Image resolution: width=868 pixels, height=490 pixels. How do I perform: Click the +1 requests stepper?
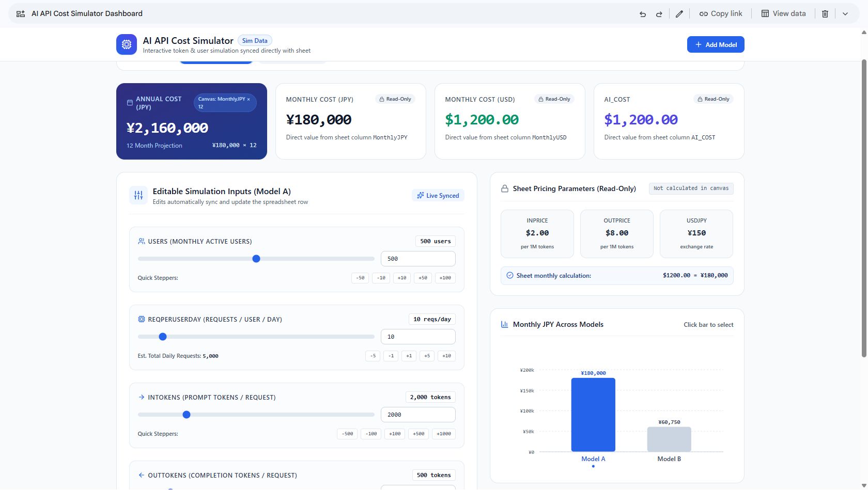[409, 356]
